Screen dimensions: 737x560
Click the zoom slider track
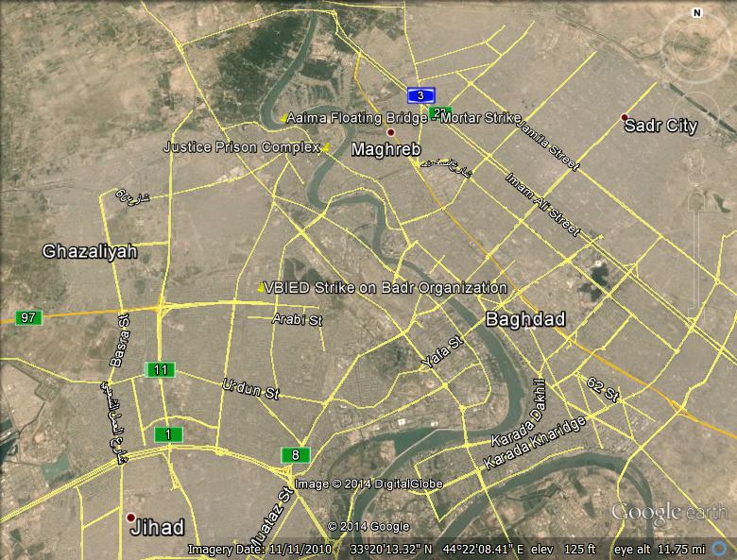click(697, 246)
